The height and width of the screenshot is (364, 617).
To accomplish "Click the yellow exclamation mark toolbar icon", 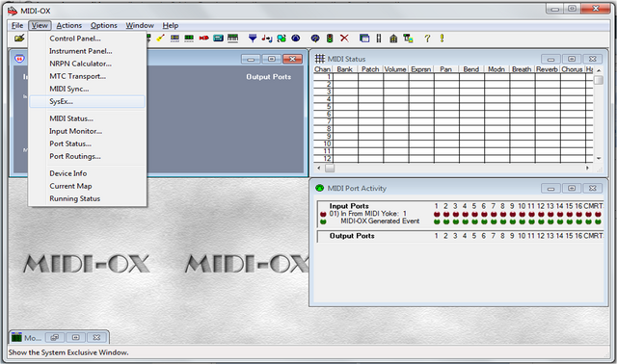I will click(442, 39).
